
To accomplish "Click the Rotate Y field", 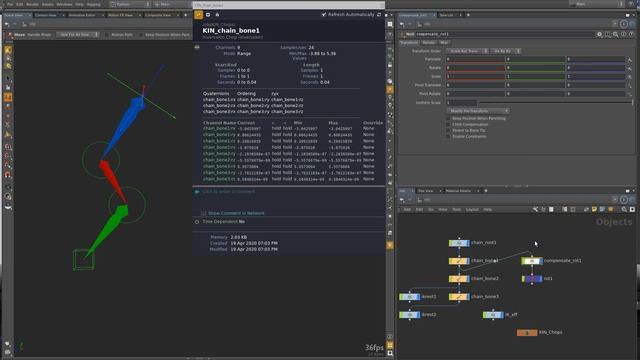I will point(535,68).
